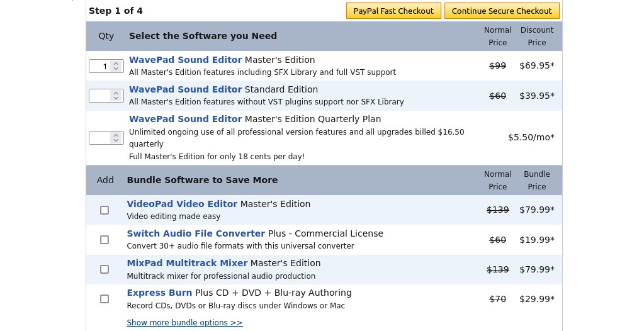Screen dimensions: 644x331
Task: Increase quantity for WavePad Standard Edition
Action: pyautogui.click(x=116, y=93)
